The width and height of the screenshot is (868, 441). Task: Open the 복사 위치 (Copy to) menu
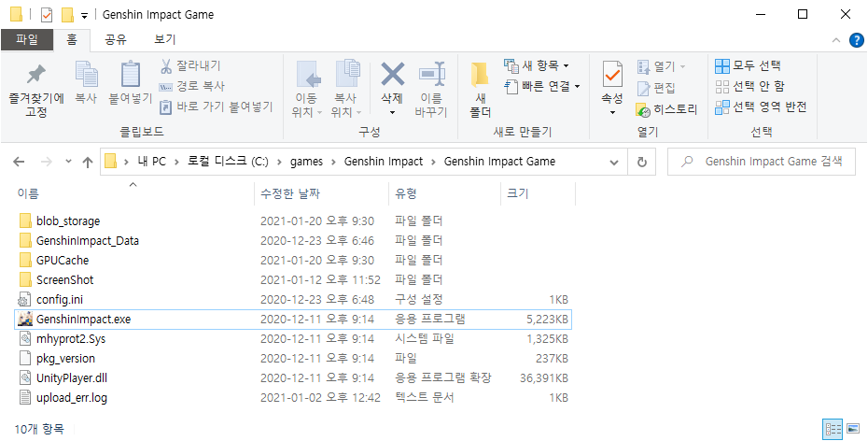[x=345, y=90]
